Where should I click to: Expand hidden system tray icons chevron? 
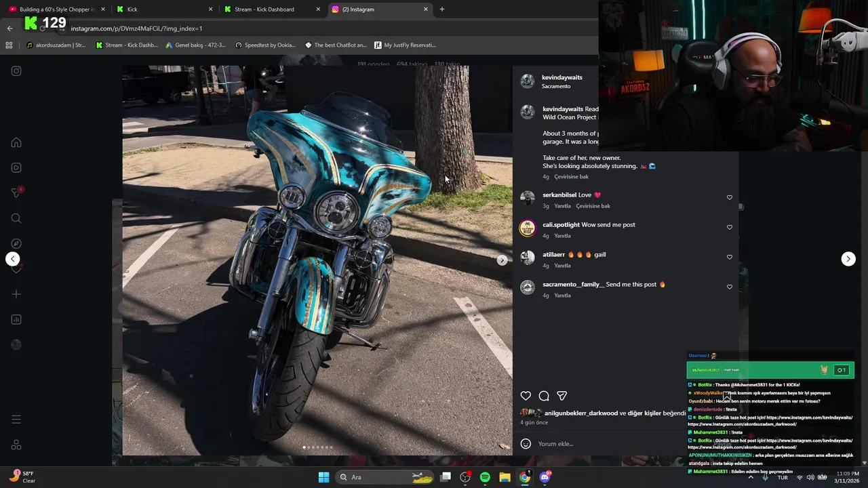(751, 477)
